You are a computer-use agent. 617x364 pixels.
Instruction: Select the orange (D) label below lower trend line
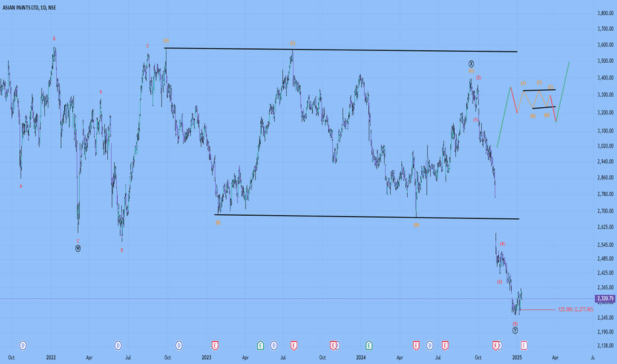click(416, 225)
